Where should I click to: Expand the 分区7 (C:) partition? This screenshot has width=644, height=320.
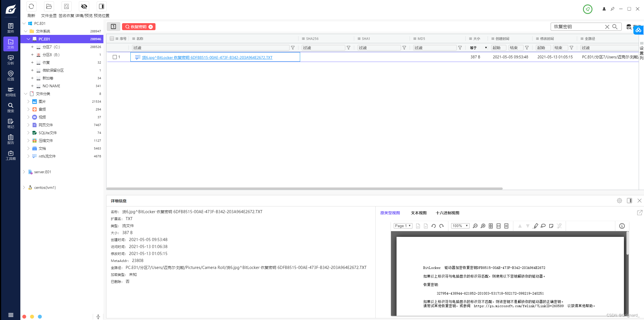point(32,47)
